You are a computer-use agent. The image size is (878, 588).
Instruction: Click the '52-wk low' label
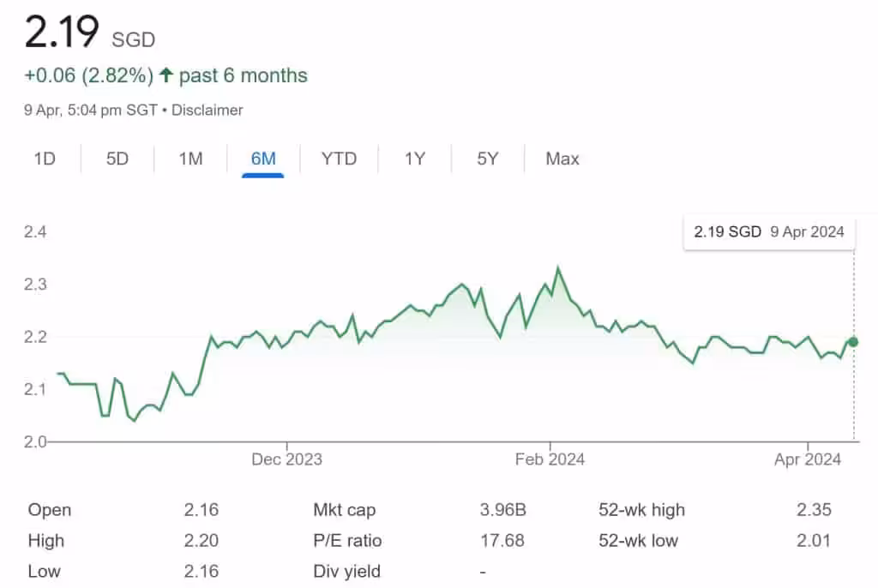tap(638, 541)
